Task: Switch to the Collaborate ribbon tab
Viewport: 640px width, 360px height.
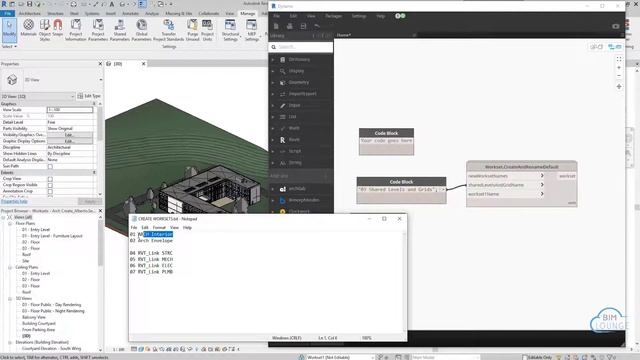Action: [209, 13]
